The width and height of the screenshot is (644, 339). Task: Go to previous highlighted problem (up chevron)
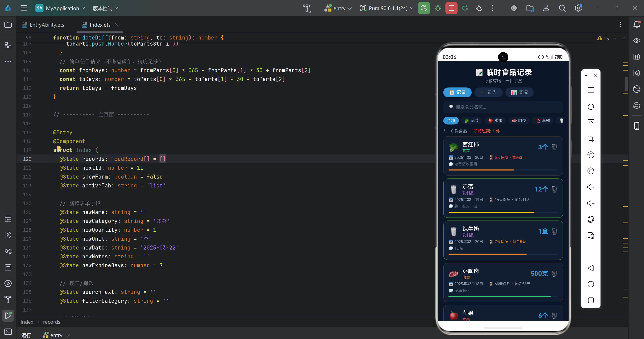(x=615, y=38)
